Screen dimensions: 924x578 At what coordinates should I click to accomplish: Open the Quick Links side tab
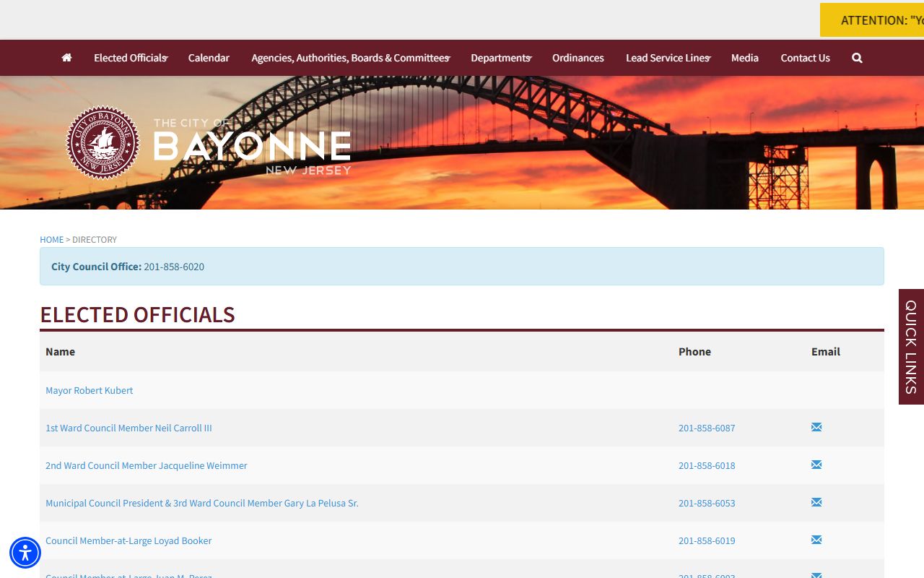click(x=911, y=347)
